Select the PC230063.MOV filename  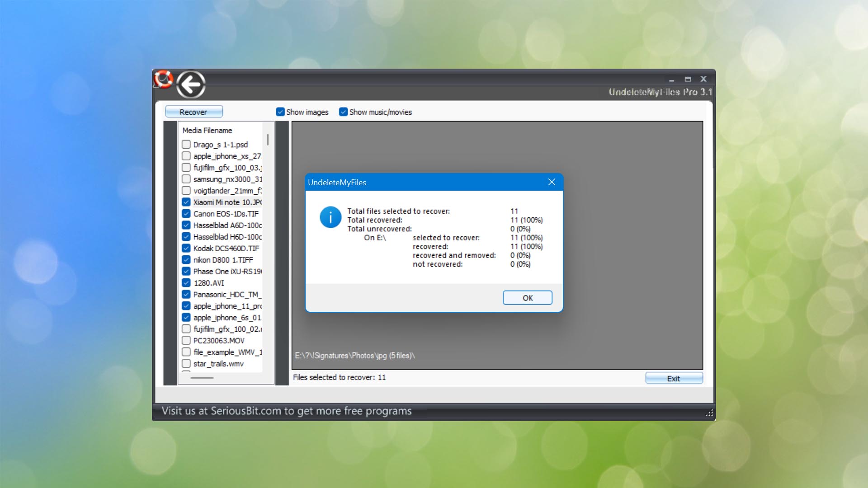(x=219, y=341)
